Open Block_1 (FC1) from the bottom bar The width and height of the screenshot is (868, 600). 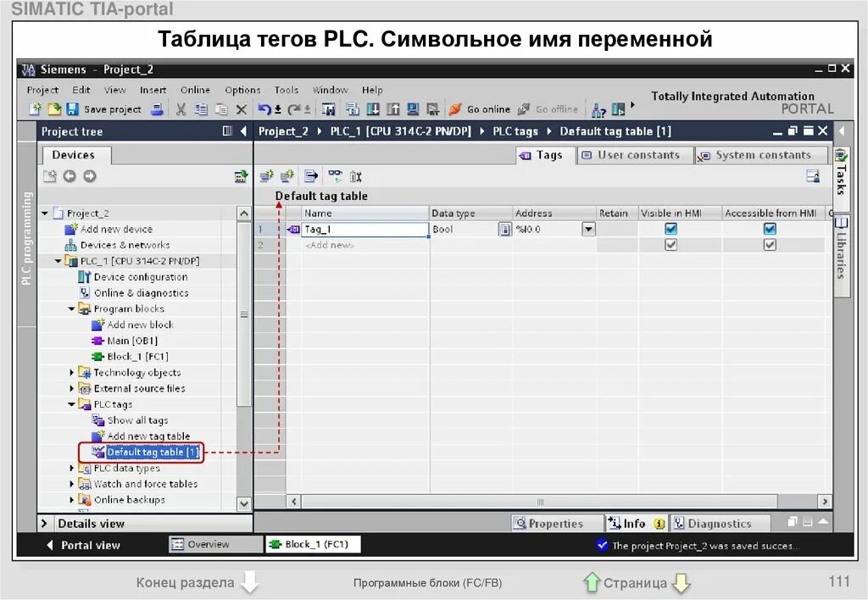[314, 544]
